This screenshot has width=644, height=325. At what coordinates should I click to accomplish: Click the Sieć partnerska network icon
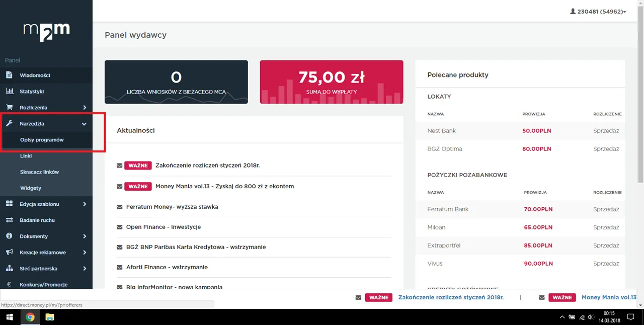9,268
